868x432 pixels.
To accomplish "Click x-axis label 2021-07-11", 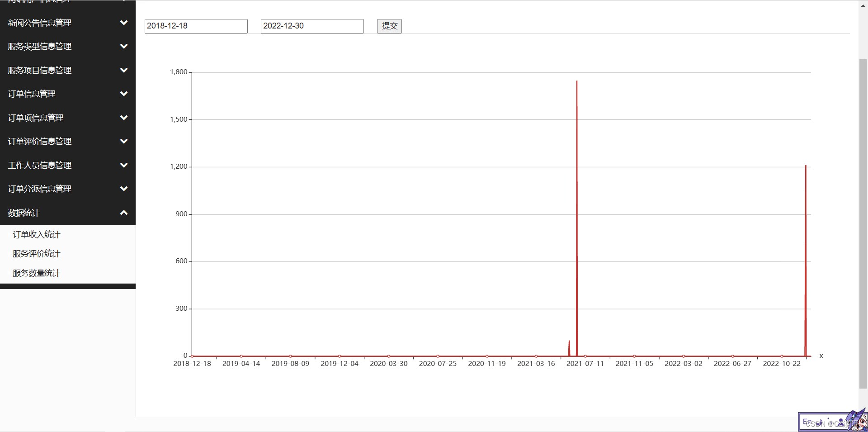I will [585, 364].
